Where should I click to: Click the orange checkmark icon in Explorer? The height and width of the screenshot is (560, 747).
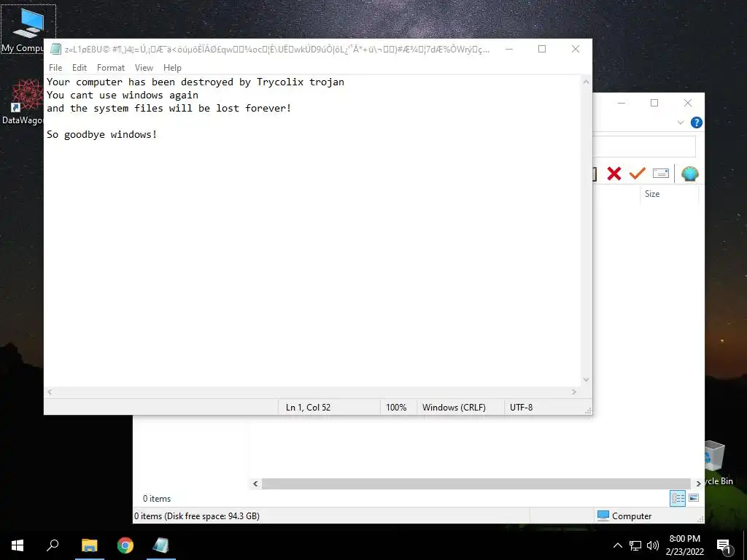[x=637, y=174]
